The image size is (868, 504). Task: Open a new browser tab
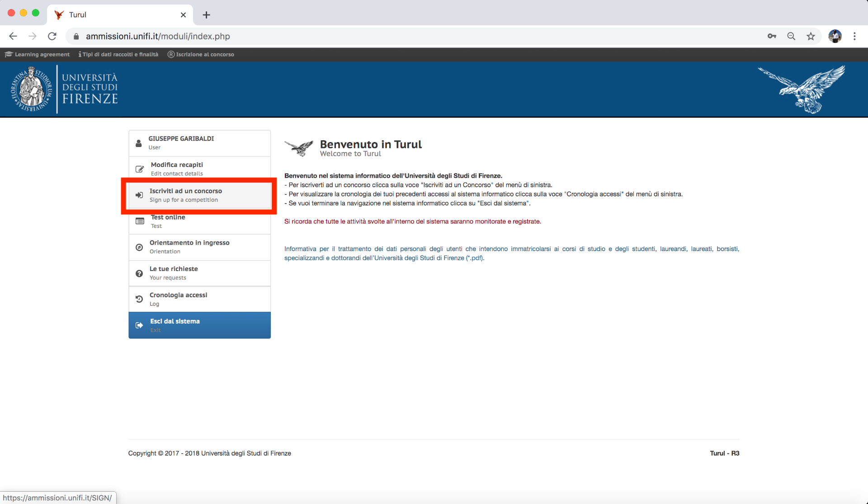click(x=206, y=15)
